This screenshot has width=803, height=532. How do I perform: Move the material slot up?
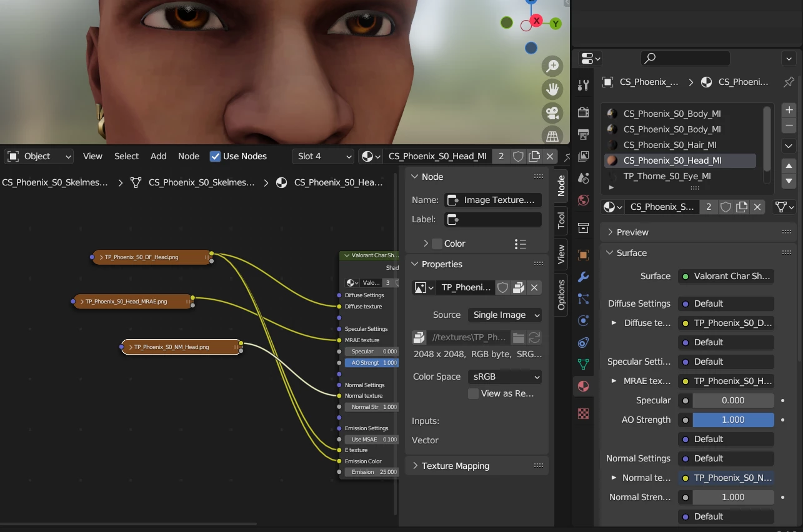(789, 166)
